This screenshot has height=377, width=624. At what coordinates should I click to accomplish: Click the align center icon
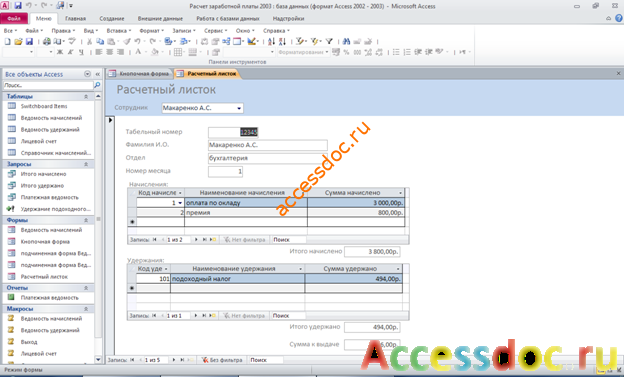(x=110, y=52)
